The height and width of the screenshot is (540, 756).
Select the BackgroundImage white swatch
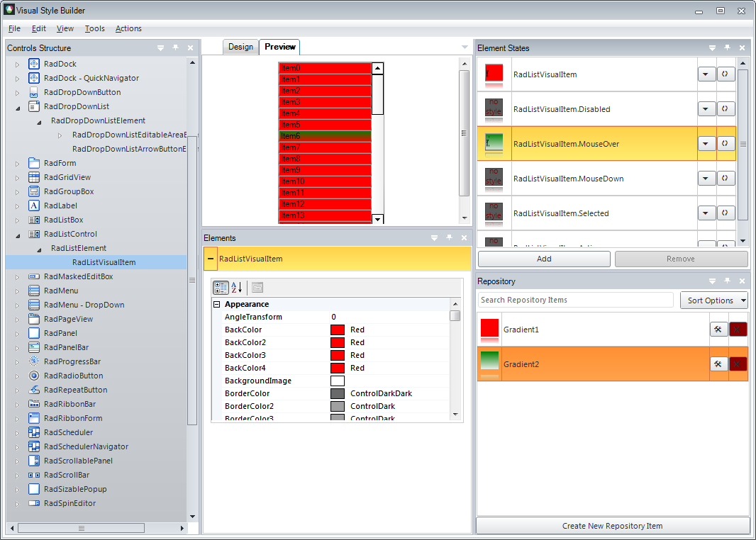(338, 381)
